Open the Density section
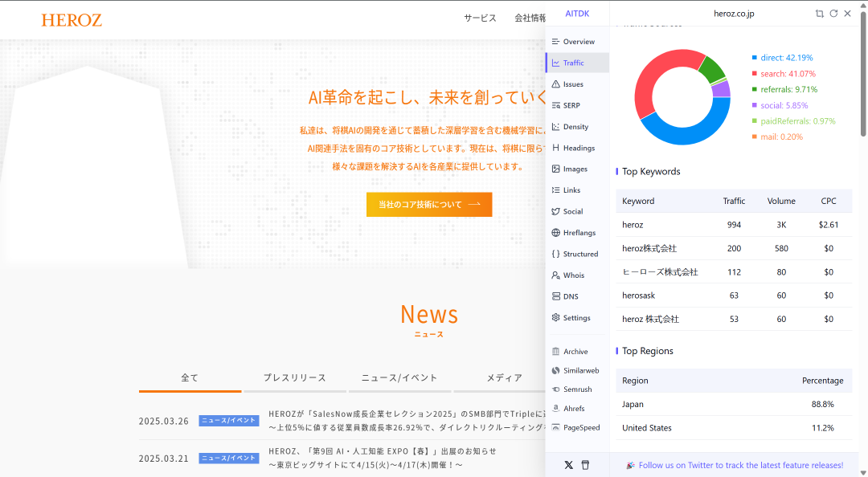The height and width of the screenshot is (477, 868). point(577,127)
